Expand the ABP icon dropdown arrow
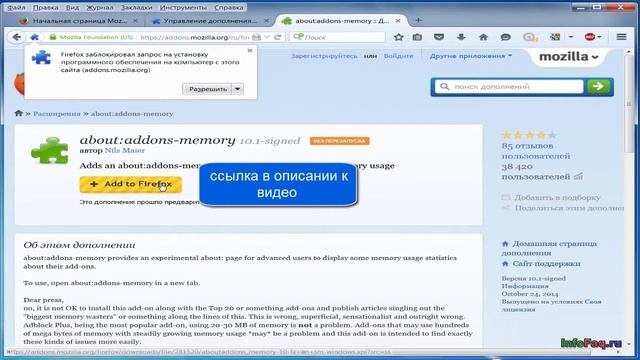 tap(599, 37)
